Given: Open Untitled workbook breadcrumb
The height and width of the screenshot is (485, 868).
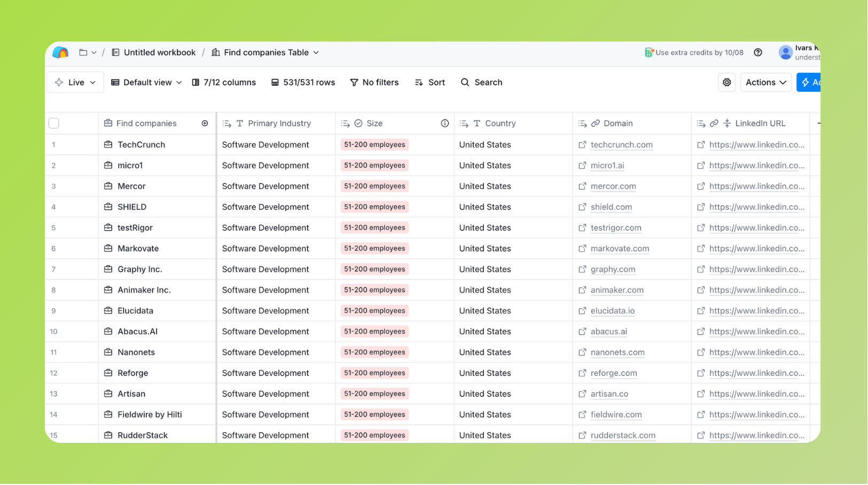Looking at the screenshot, I should (153, 52).
